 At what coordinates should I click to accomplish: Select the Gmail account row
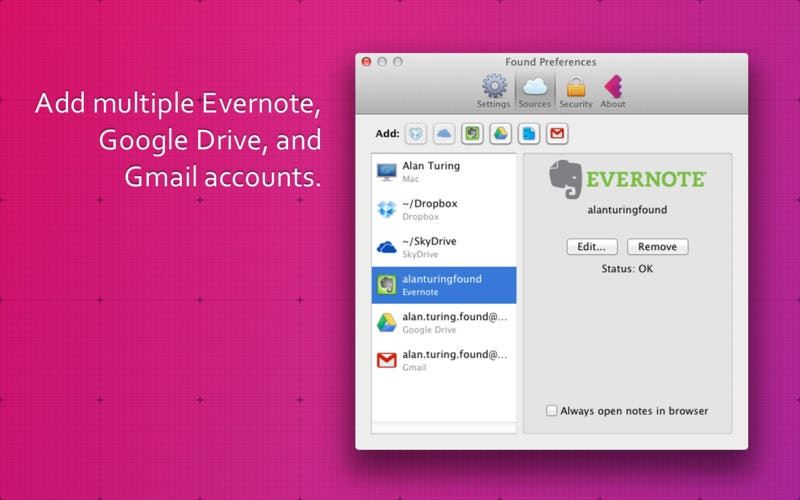pyautogui.click(x=444, y=361)
